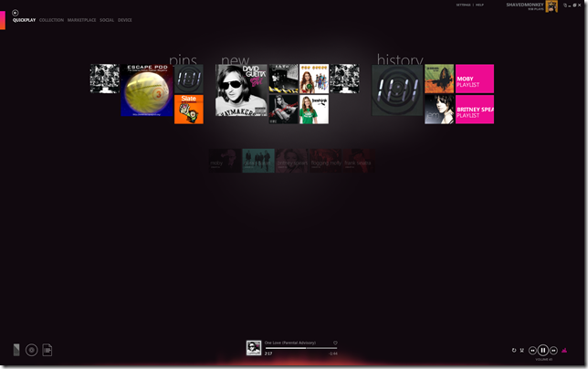
Task: Open now playing album art thumbnail
Action: coord(254,348)
